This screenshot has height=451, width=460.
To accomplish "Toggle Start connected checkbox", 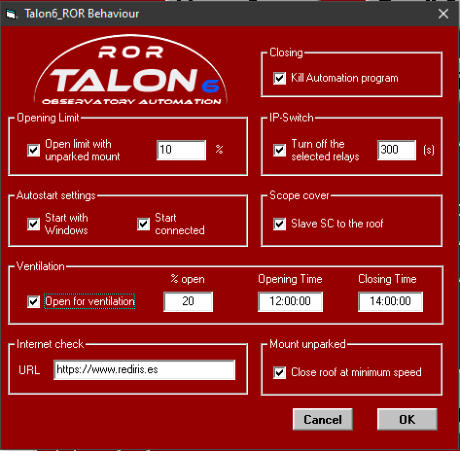I will click(143, 224).
